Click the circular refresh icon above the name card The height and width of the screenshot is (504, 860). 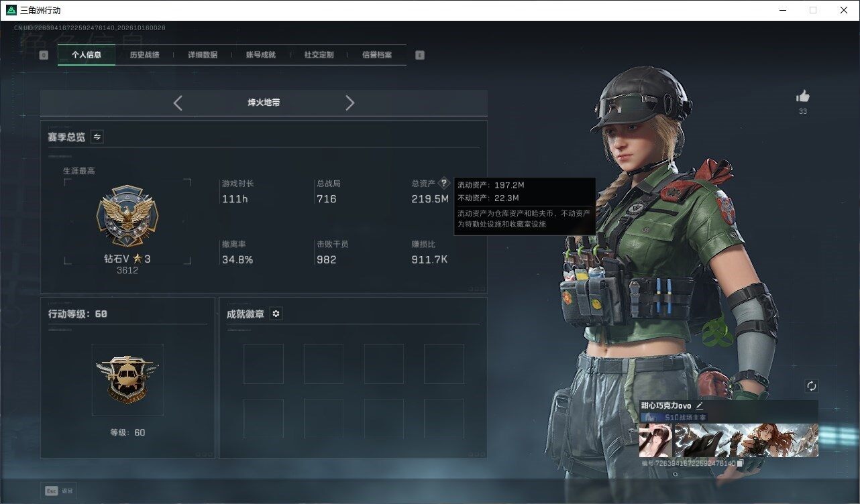tap(811, 386)
